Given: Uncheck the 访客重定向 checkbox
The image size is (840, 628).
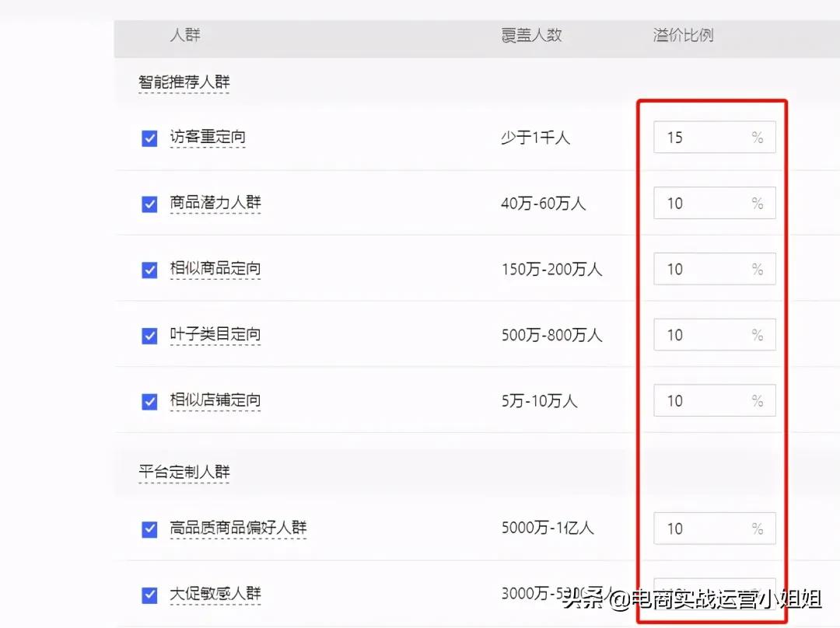Looking at the screenshot, I should 149,137.
